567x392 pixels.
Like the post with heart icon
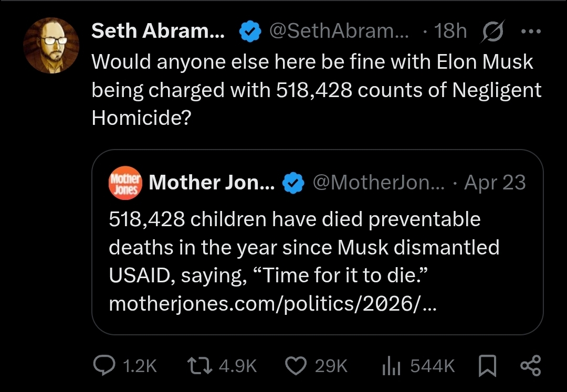point(296,365)
